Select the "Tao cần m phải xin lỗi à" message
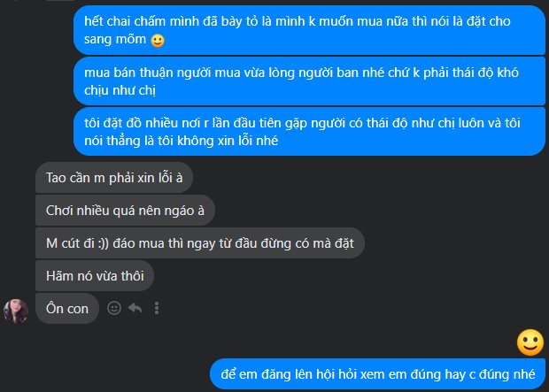 (114, 178)
